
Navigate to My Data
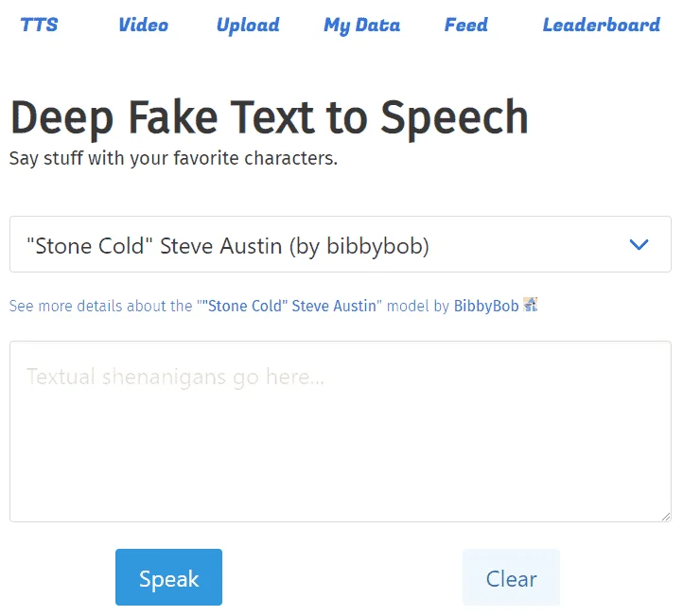(x=361, y=26)
